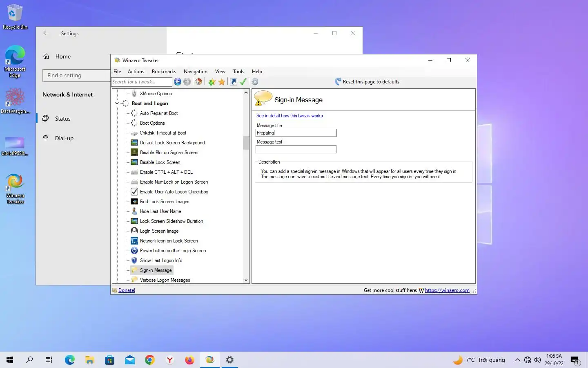Screen dimensions: 588x368
Task: Select Auto Repair at Boot tree item
Action: (159, 113)
